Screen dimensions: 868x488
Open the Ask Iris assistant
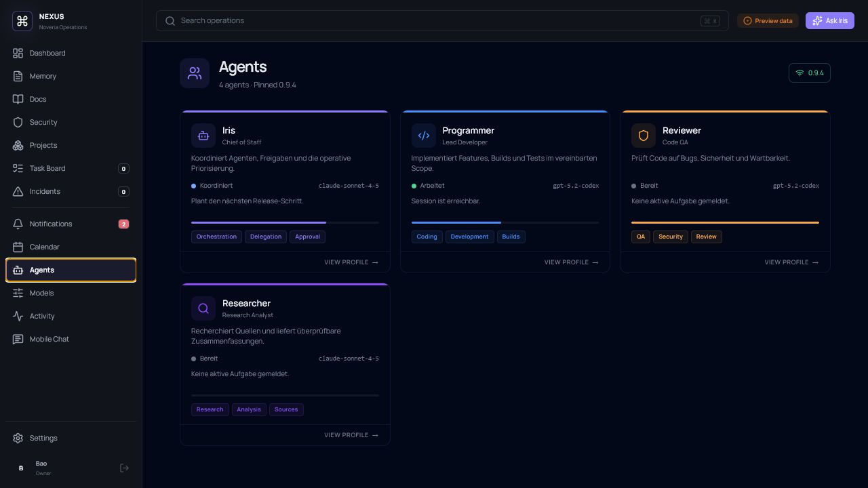tap(829, 21)
